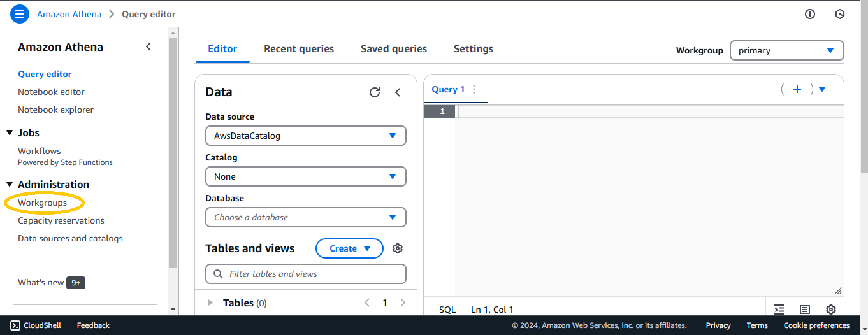Viewport: 868px width, 335px height.
Task: Switch to the Saved queries tab
Action: (394, 48)
